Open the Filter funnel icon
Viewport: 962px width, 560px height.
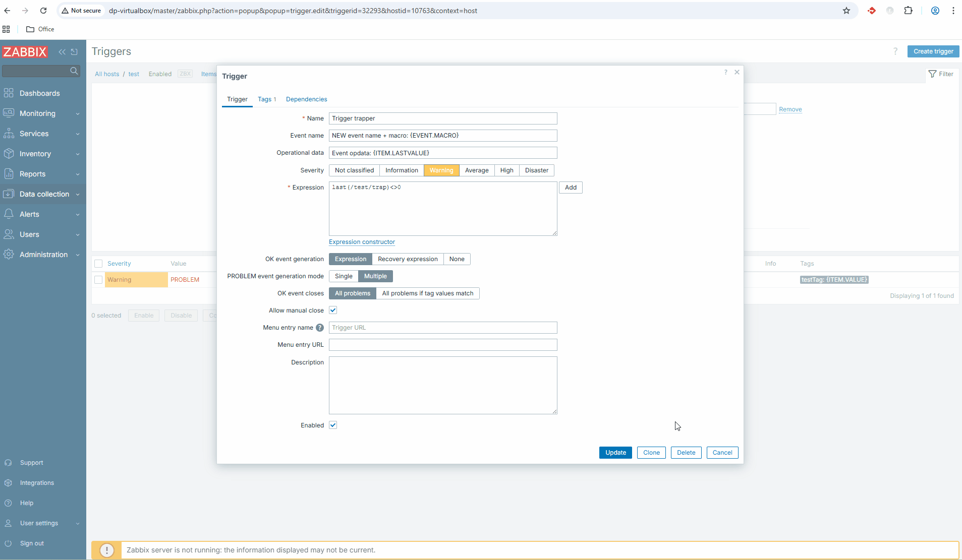click(x=932, y=74)
